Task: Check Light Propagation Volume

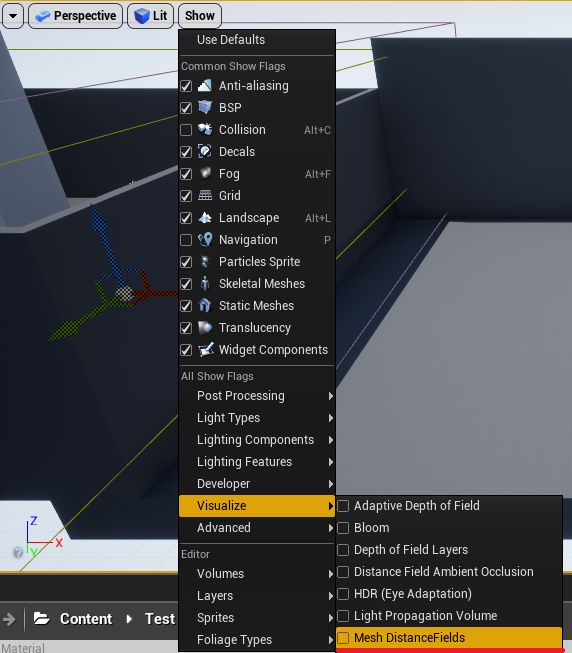Action: coord(343,616)
